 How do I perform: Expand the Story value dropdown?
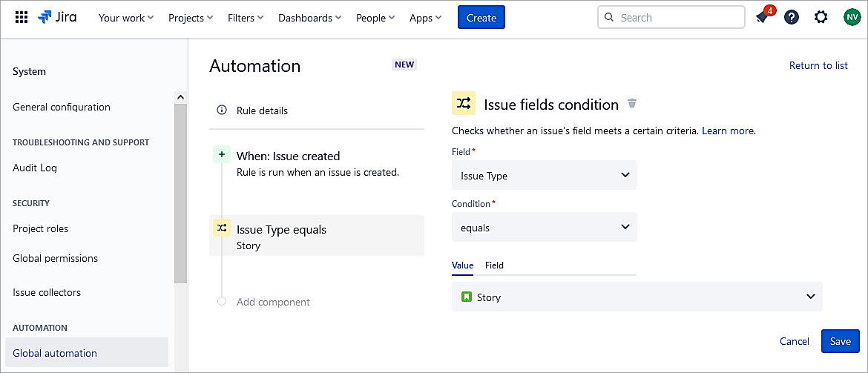[637, 297]
